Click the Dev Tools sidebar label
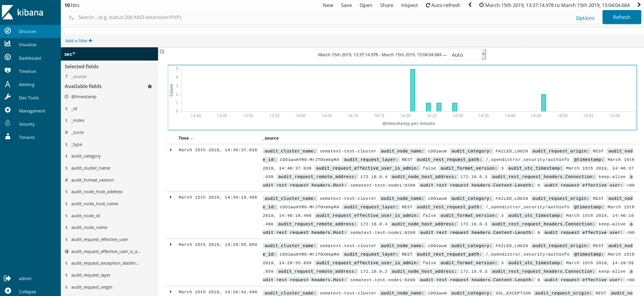This screenshot has width=644, height=296. click(x=29, y=98)
